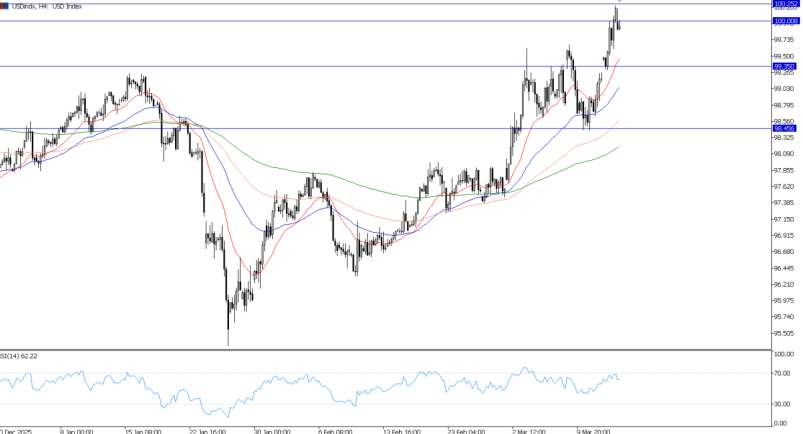This screenshot has width=803, height=434.
Task: Click the '9 Mar 20:00' time axis label
Action: [594, 431]
